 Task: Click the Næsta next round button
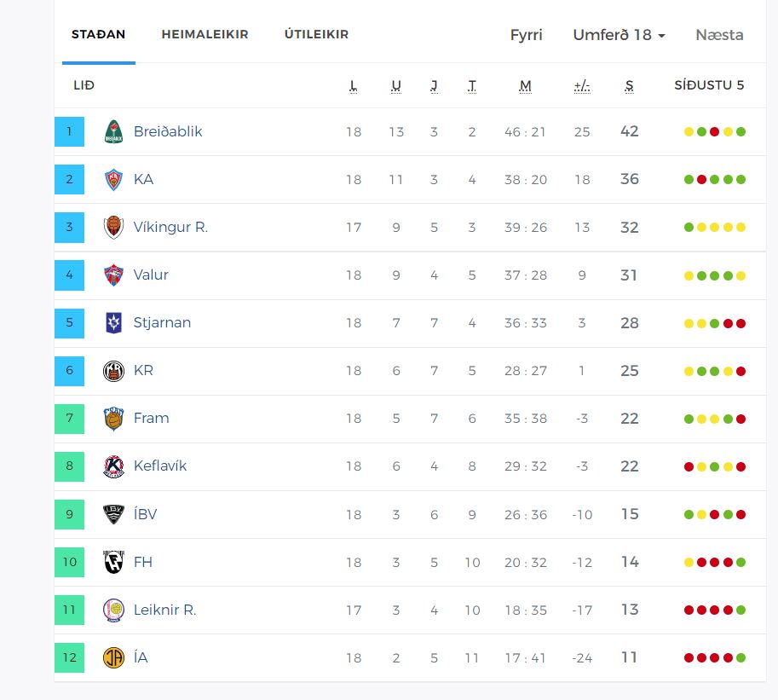coord(719,35)
